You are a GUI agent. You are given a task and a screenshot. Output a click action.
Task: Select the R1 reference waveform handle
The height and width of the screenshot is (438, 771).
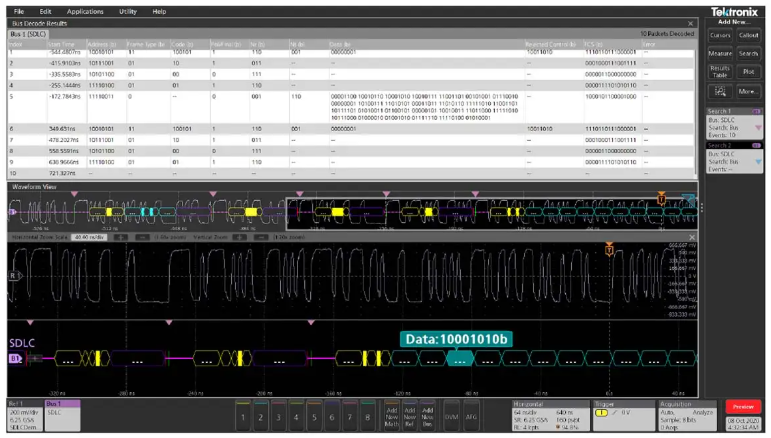15,276
